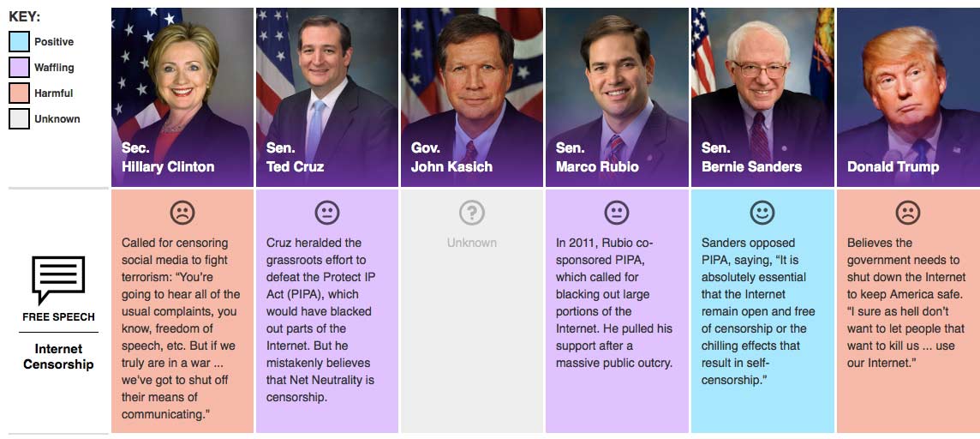Select John Kasich's portrait photo
The height and width of the screenshot is (439, 980).
[471, 86]
